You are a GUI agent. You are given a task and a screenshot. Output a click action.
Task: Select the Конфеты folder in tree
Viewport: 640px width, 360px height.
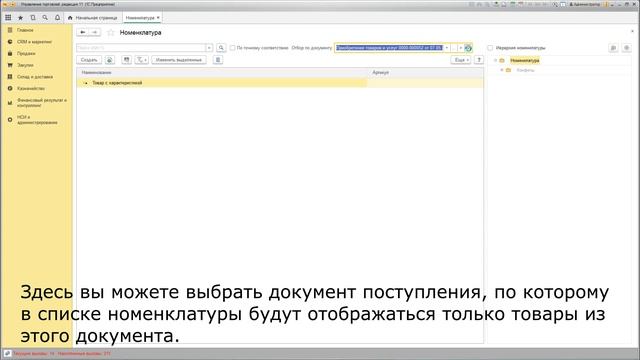coord(525,70)
